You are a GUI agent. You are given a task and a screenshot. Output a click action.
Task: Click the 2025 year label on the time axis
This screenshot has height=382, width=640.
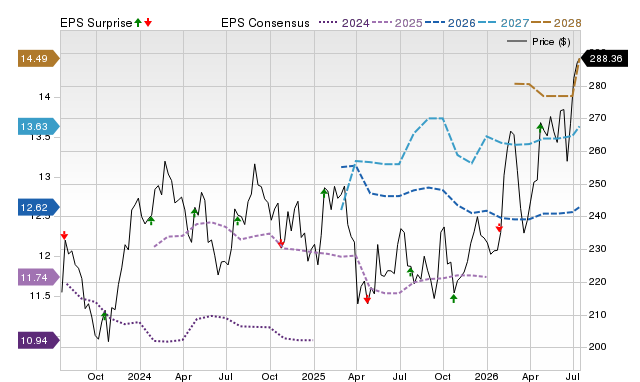click(x=313, y=376)
